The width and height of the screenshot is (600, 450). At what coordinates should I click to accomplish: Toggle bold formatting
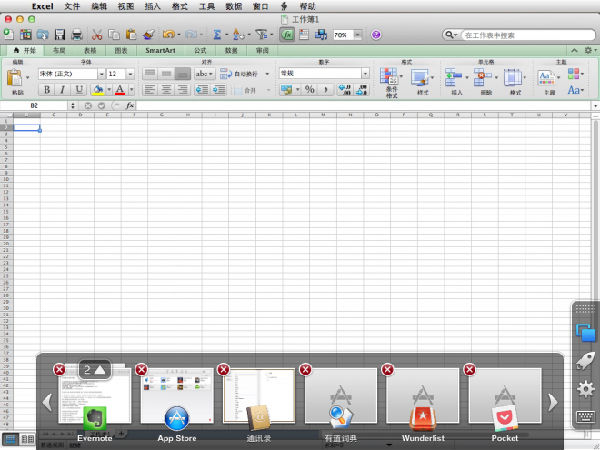46,89
